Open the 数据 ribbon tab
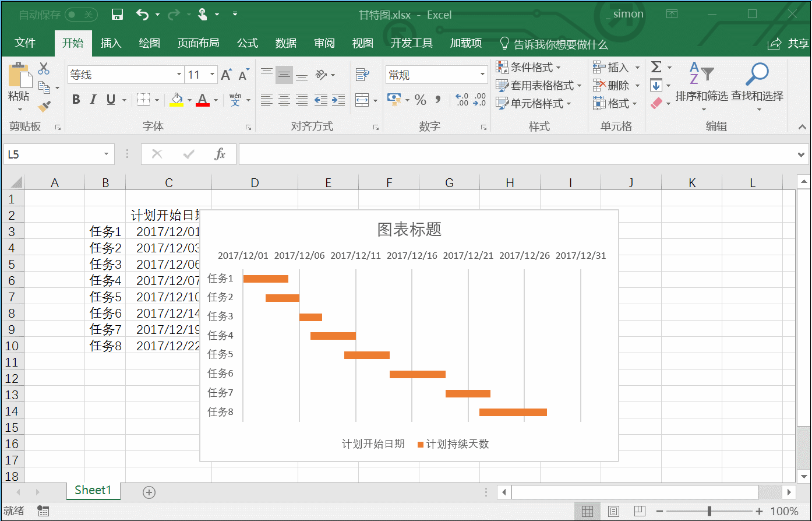812x521 pixels. (x=286, y=43)
